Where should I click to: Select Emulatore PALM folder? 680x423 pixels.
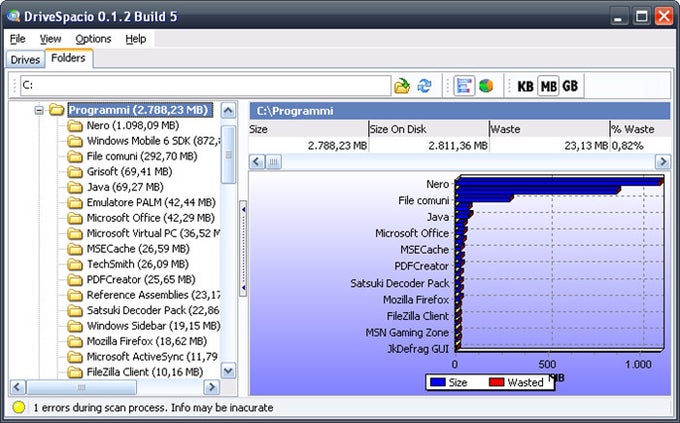point(151,203)
